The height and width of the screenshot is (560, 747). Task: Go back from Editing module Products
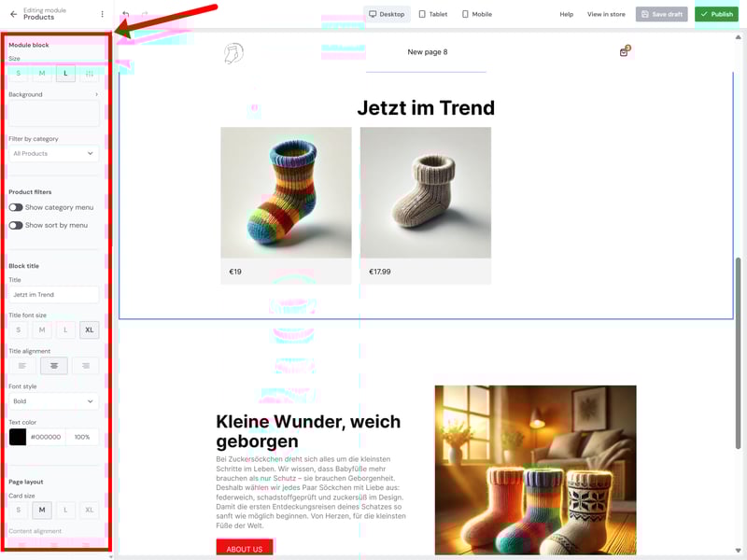click(13, 14)
